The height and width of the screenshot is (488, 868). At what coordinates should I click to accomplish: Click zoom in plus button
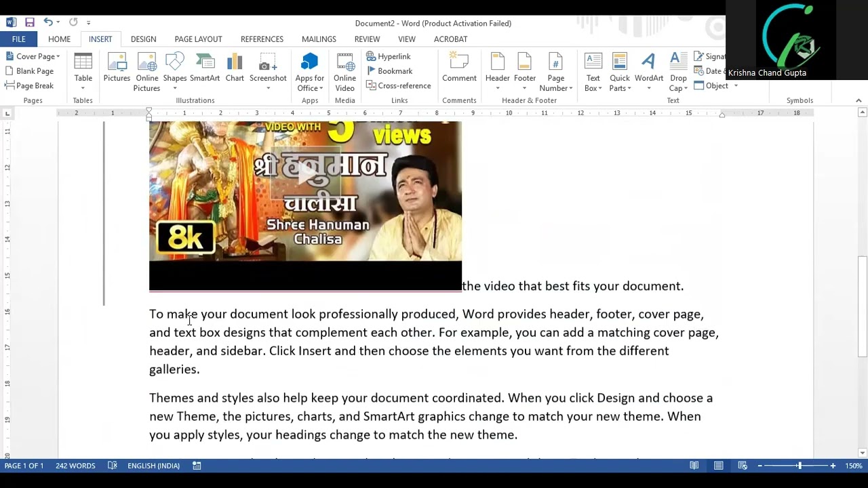pyautogui.click(x=833, y=466)
